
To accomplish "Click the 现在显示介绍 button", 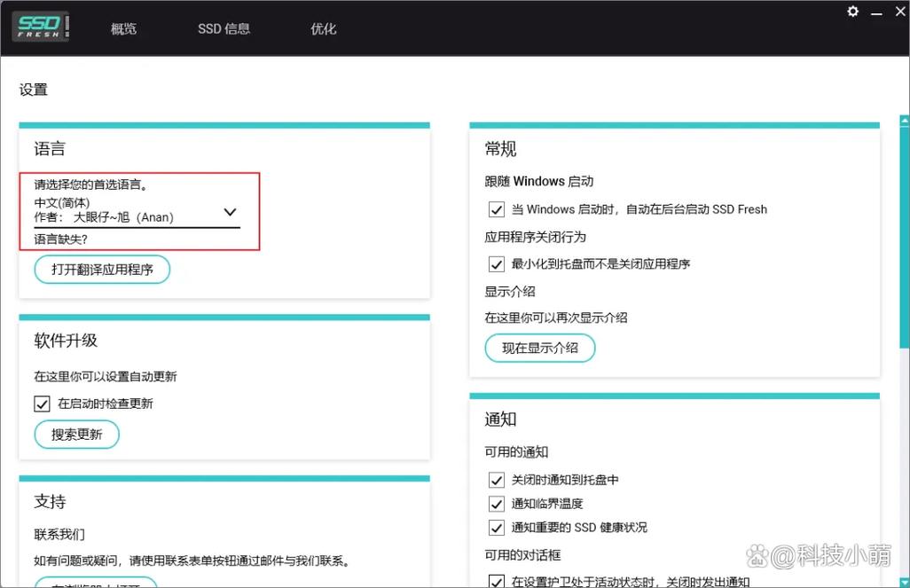I will coord(540,348).
